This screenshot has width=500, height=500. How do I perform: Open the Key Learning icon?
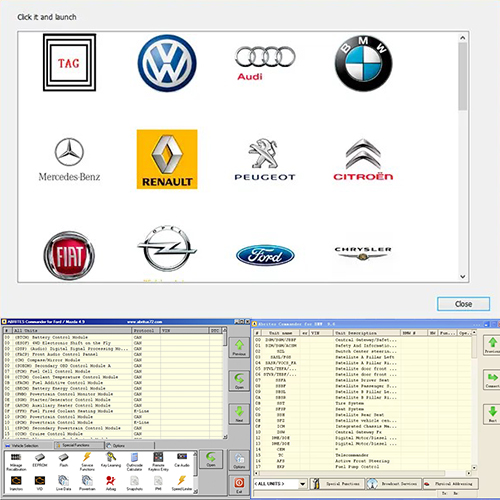111,460
